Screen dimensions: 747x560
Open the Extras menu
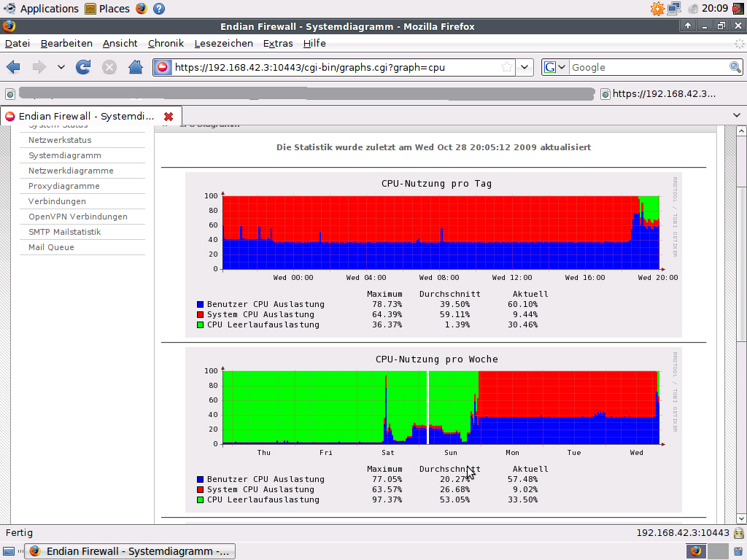pos(278,43)
